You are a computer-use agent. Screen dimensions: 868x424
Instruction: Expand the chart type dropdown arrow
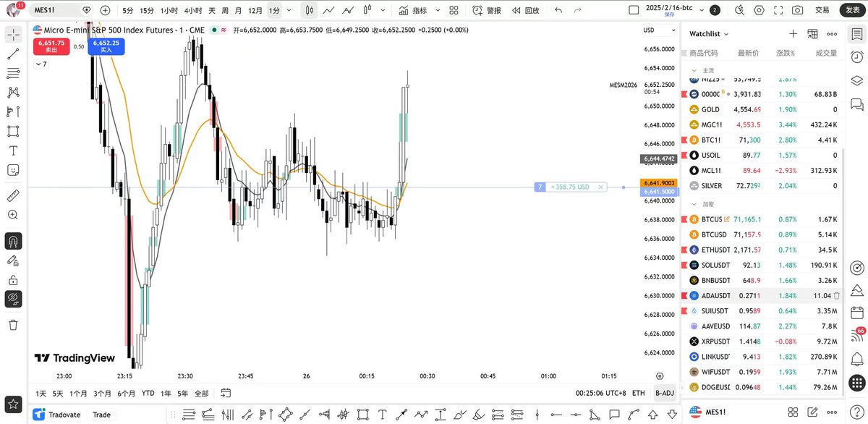pyautogui.click(x=384, y=11)
